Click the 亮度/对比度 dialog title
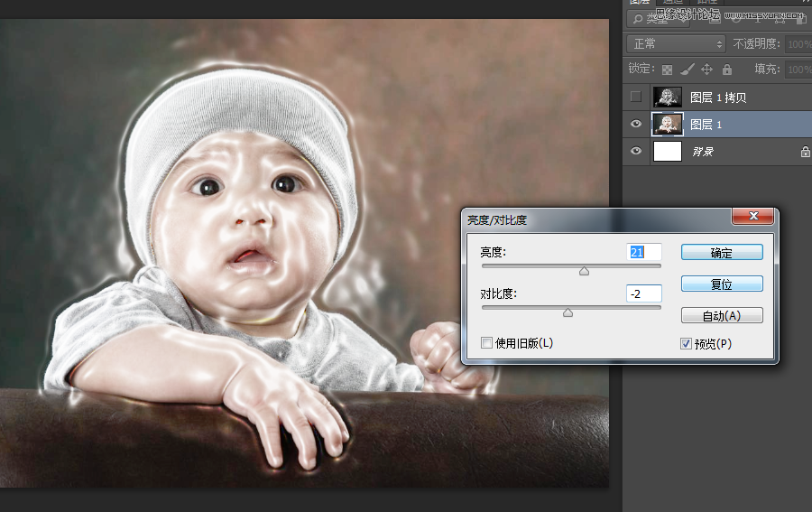The width and height of the screenshot is (812, 512). [x=497, y=220]
